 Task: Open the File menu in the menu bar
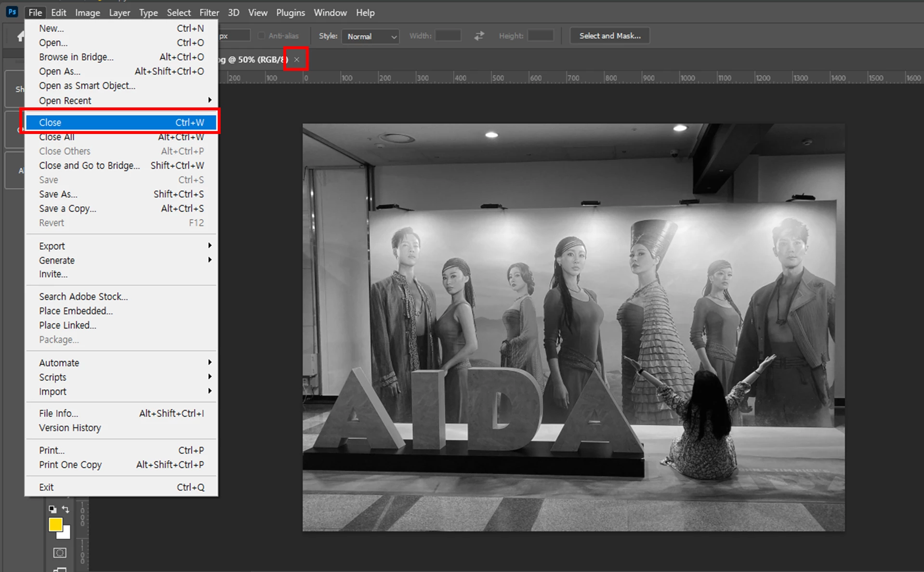(35, 13)
